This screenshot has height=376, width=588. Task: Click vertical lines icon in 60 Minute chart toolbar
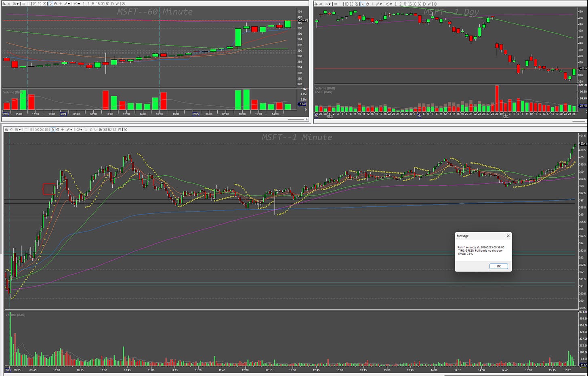tap(29, 4)
